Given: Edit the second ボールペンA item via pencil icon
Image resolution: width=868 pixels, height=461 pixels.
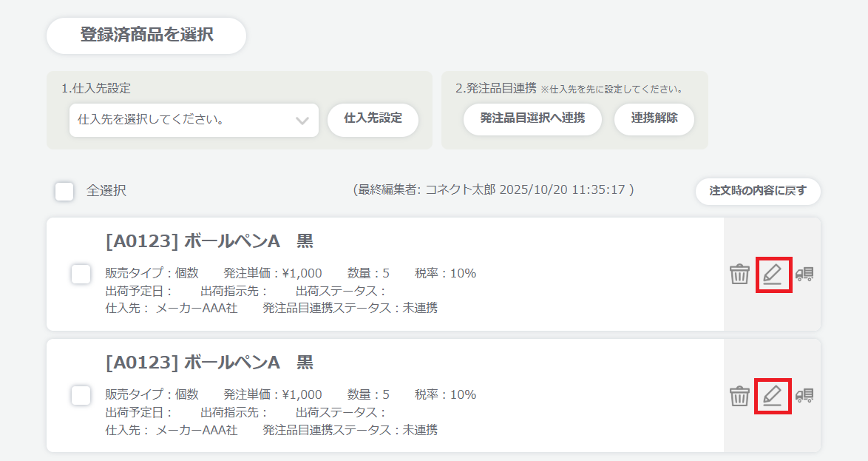Looking at the screenshot, I should pyautogui.click(x=773, y=396).
